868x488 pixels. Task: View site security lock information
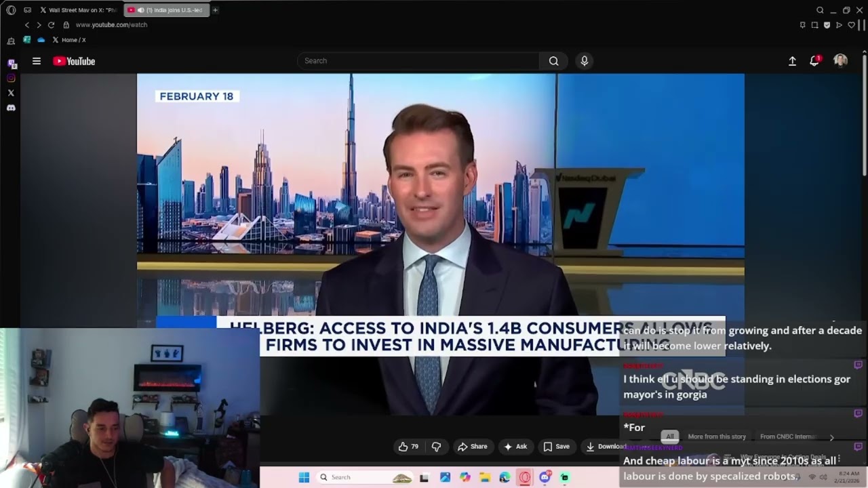(x=66, y=25)
